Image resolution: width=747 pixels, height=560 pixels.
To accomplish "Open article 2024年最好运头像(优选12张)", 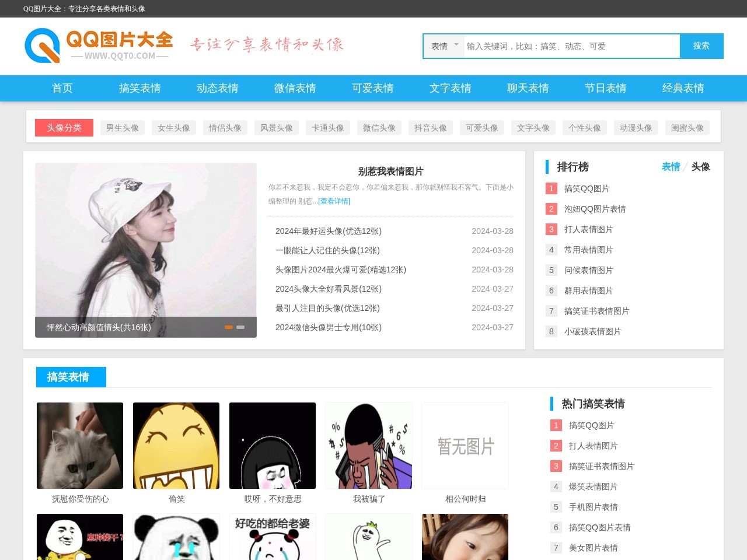I will pyautogui.click(x=329, y=231).
